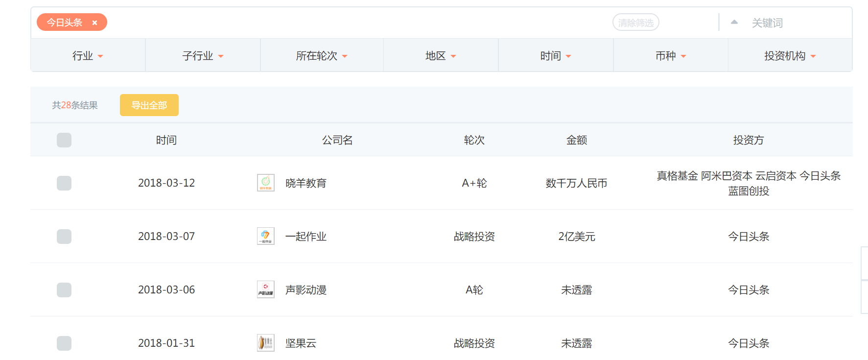The height and width of the screenshot is (360, 868).
Task: Click the 共28条结果 result count
Action: coord(75,105)
